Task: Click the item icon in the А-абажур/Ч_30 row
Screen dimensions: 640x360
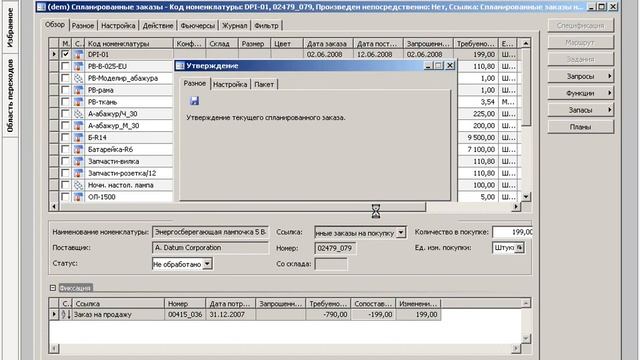Action: tap(78, 113)
